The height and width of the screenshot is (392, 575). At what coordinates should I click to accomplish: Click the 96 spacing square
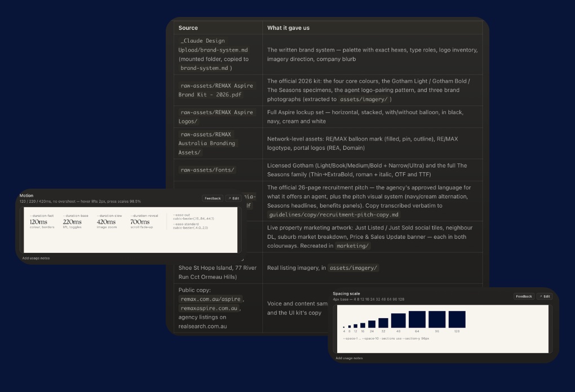click(437, 319)
